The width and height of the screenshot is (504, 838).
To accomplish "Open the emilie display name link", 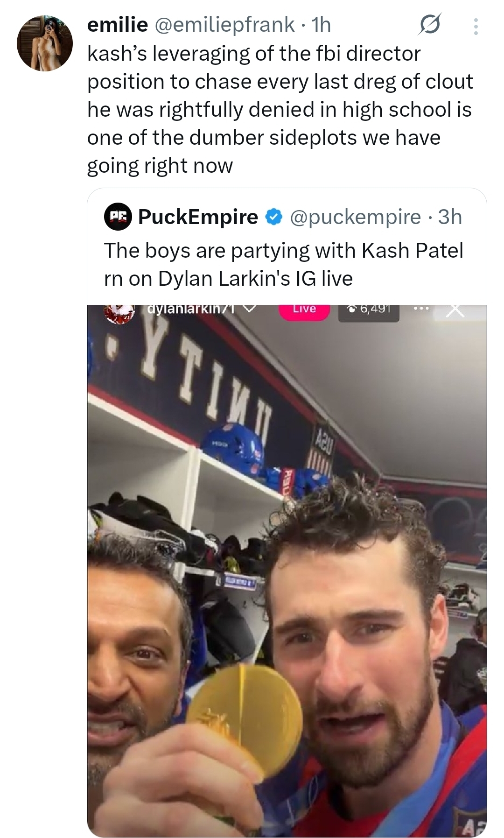I will tap(118, 25).
